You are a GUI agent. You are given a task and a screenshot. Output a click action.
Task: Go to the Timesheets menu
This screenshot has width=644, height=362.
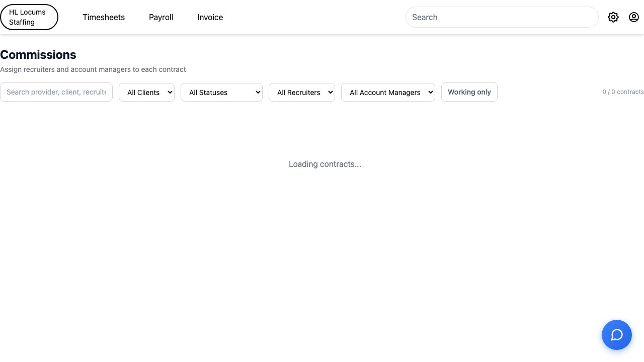click(x=104, y=17)
